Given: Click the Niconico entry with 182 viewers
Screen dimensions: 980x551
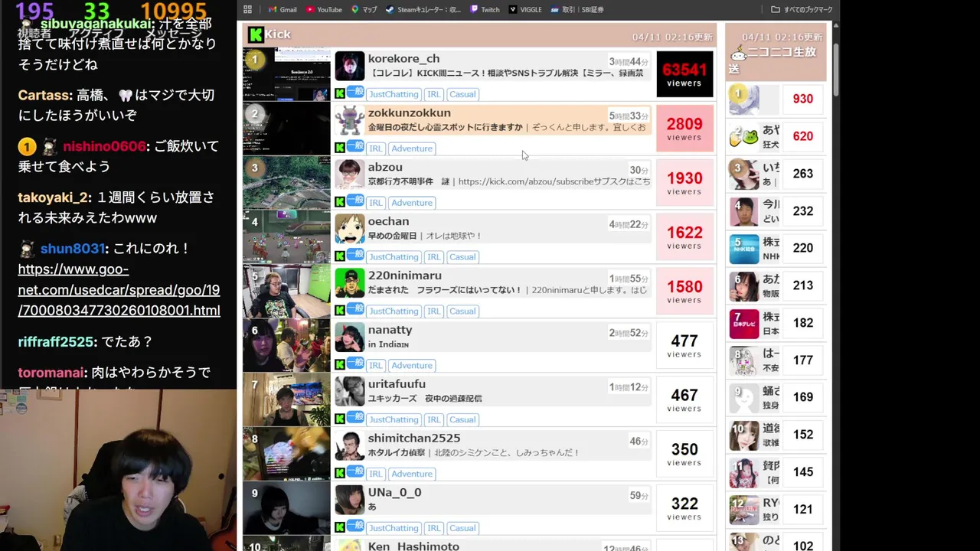Looking at the screenshot, I should (x=776, y=323).
